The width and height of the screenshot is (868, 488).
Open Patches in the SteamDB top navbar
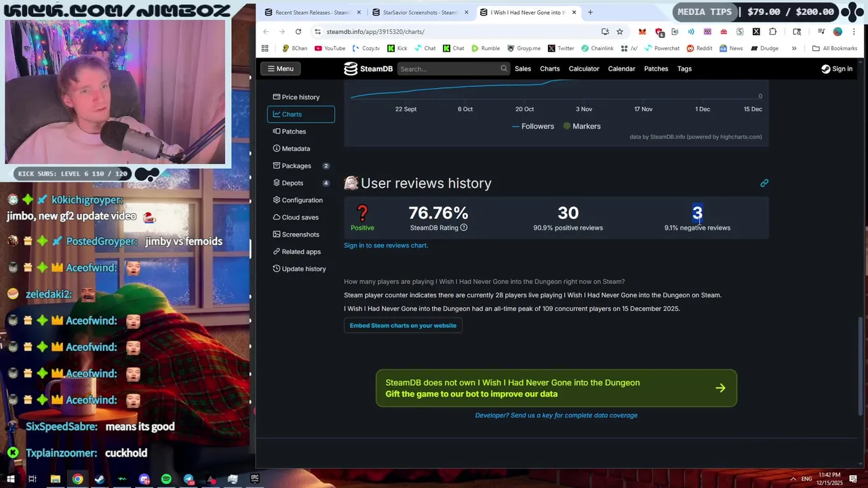coord(656,68)
